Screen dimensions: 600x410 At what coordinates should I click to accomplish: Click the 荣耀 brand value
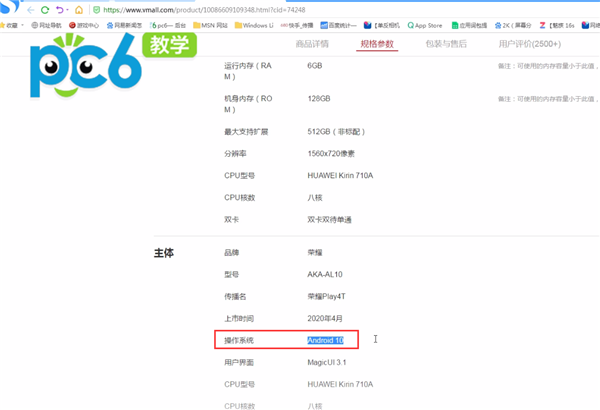(315, 253)
